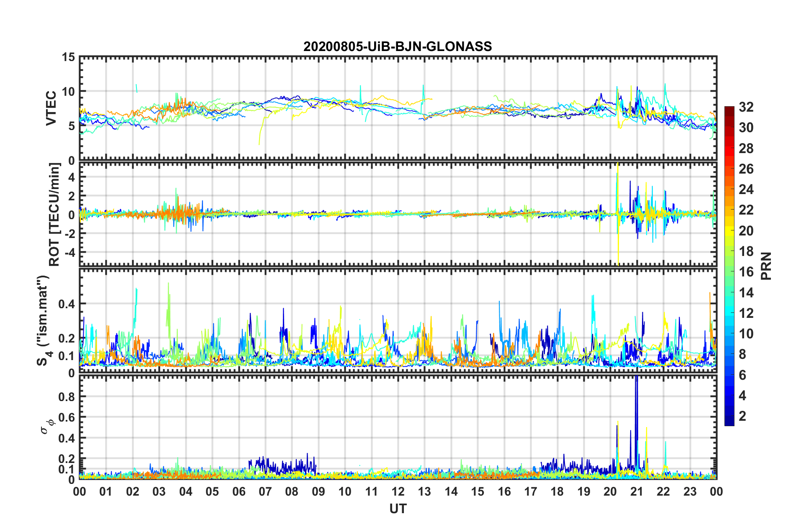Click colorbar tick label 12
The height and width of the screenshot is (532, 796).
click(746, 313)
